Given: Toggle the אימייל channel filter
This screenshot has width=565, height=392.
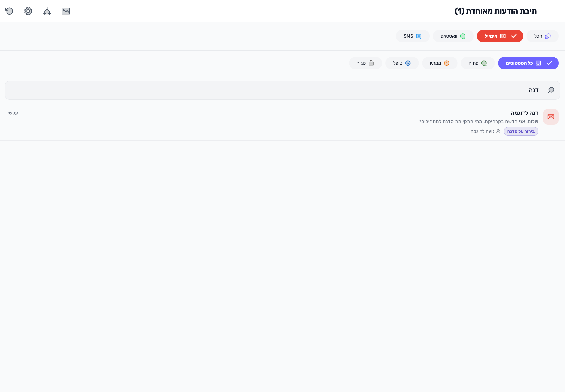Looking at the screenshot, I should 500,36.
